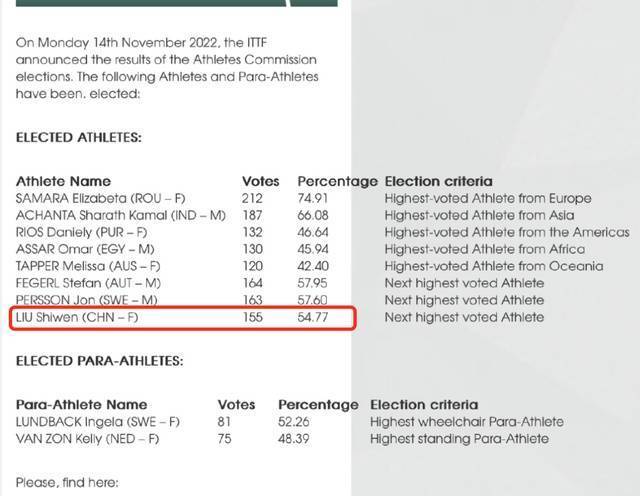
Task: Click the Votes column header
Action: pos(261,181)
